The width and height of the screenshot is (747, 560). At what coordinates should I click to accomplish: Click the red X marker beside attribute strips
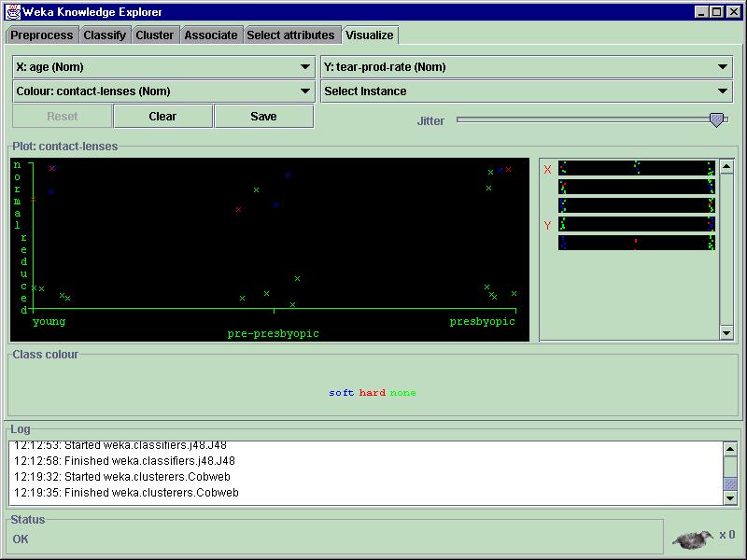547,170
